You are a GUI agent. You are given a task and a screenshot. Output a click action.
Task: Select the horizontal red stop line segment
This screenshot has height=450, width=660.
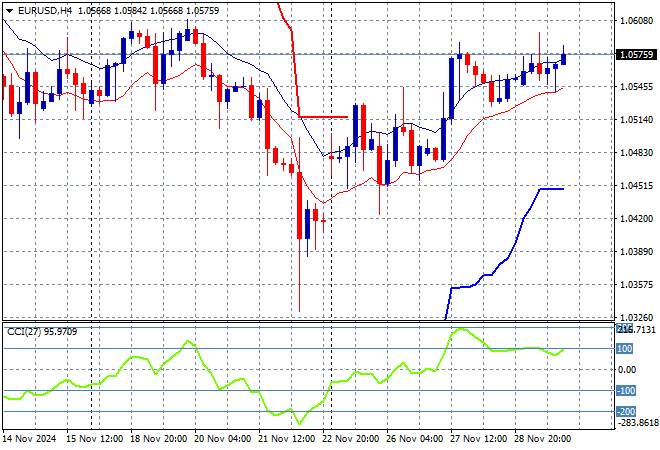pos(323,117)
